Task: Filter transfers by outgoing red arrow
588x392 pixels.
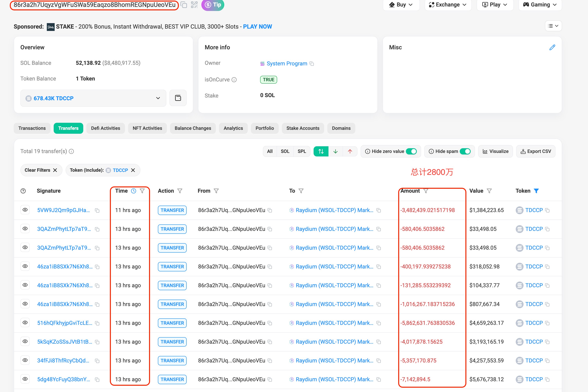Action: [x=350, y=151]
